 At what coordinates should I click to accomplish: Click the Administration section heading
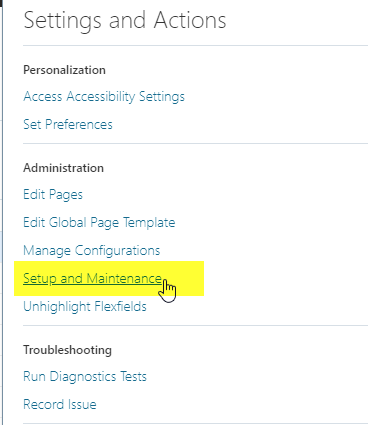[63, 168]
